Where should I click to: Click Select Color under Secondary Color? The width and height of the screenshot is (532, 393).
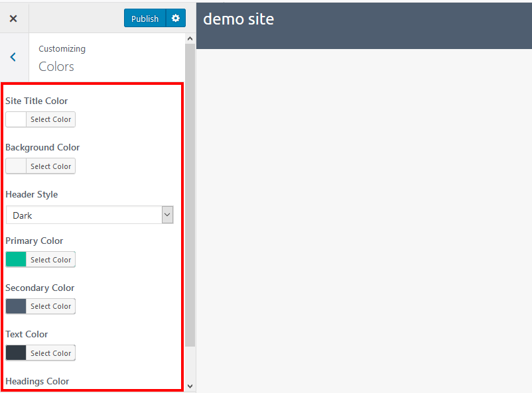coord(51,306)
